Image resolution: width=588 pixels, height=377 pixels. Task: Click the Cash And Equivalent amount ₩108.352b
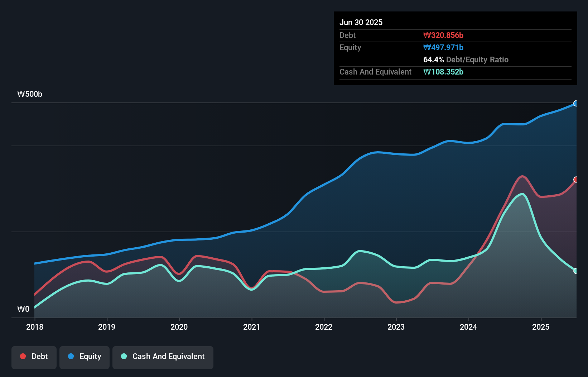pos(444,72)
